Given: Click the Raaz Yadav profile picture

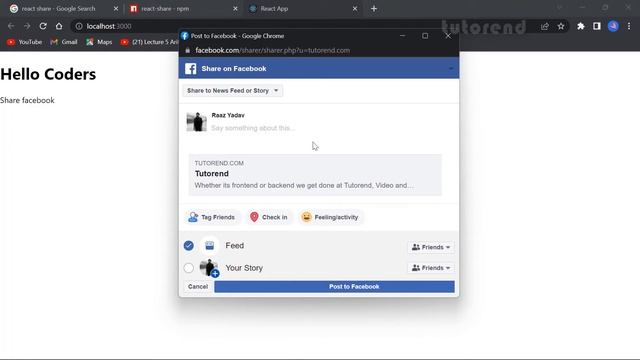Looking at the screenshot, I should 196,122.
